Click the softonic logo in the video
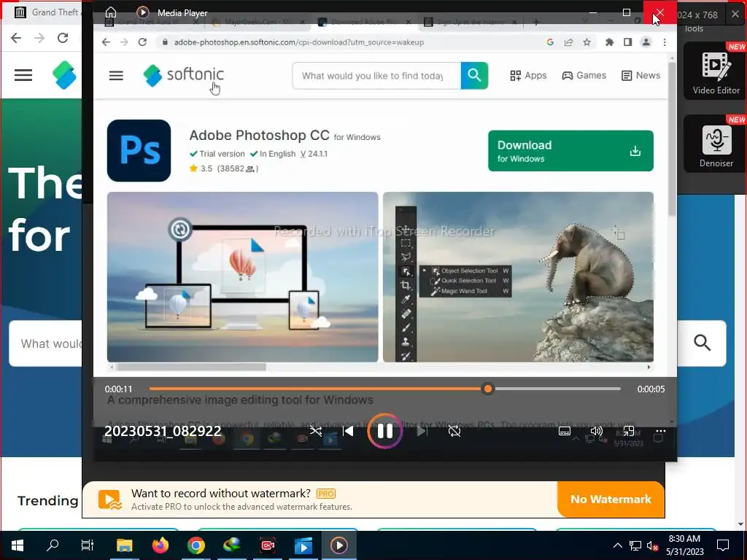 (183, 75)
